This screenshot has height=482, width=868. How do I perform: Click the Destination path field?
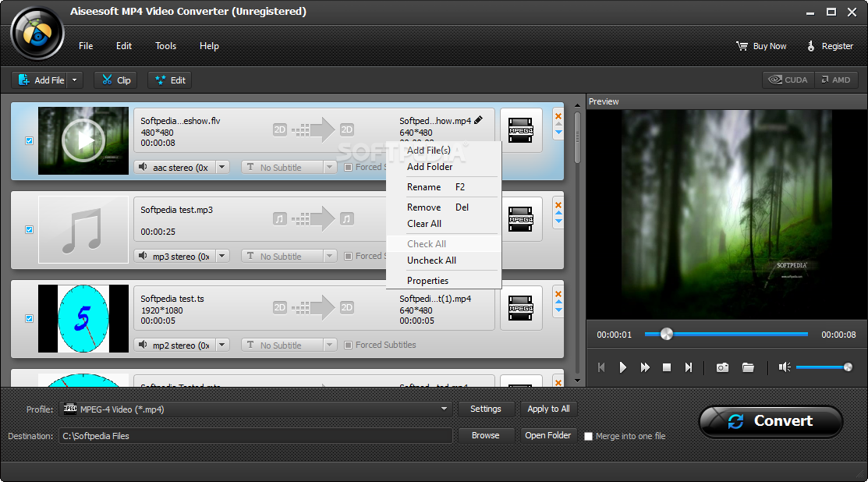pos(255,436)
